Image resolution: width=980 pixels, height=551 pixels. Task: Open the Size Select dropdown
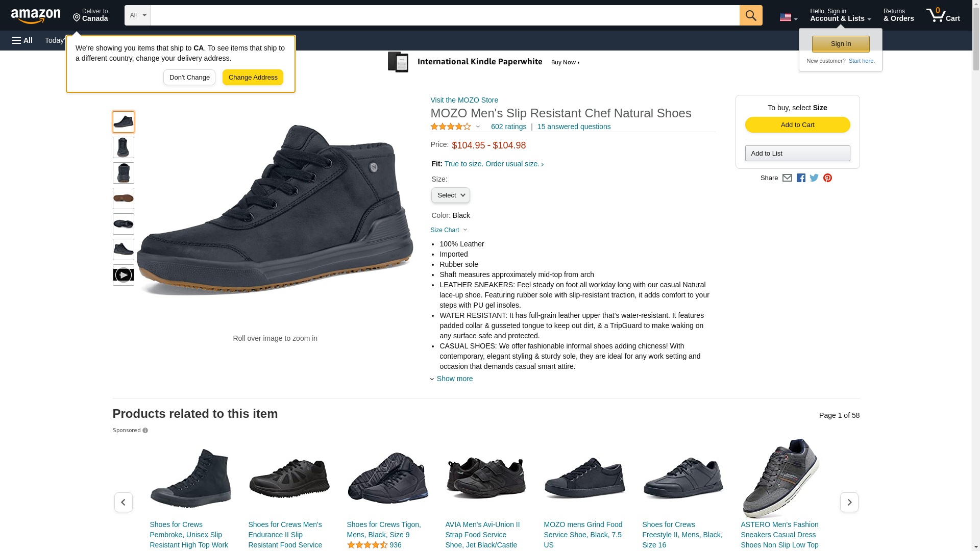(x=450, y=195)
